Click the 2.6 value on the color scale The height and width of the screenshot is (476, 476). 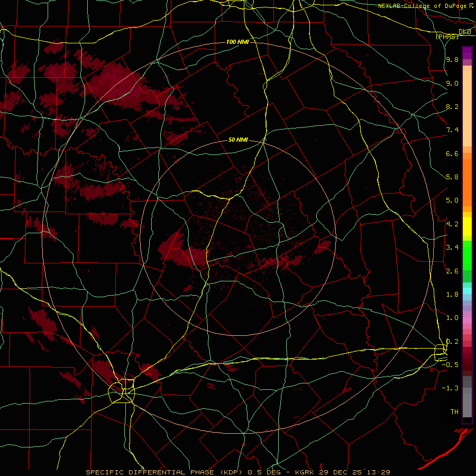(x=452, y=271)
